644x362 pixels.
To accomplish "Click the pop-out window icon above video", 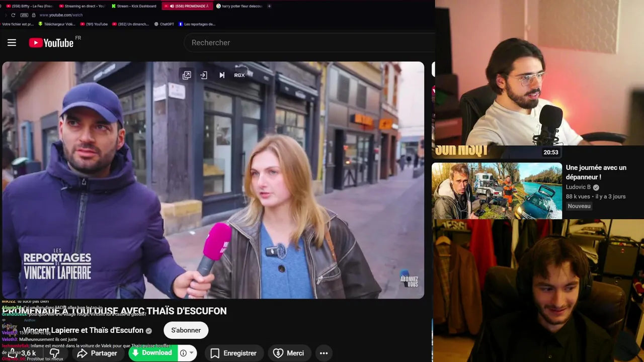I will pyautogui.click(x=187, y=75).
